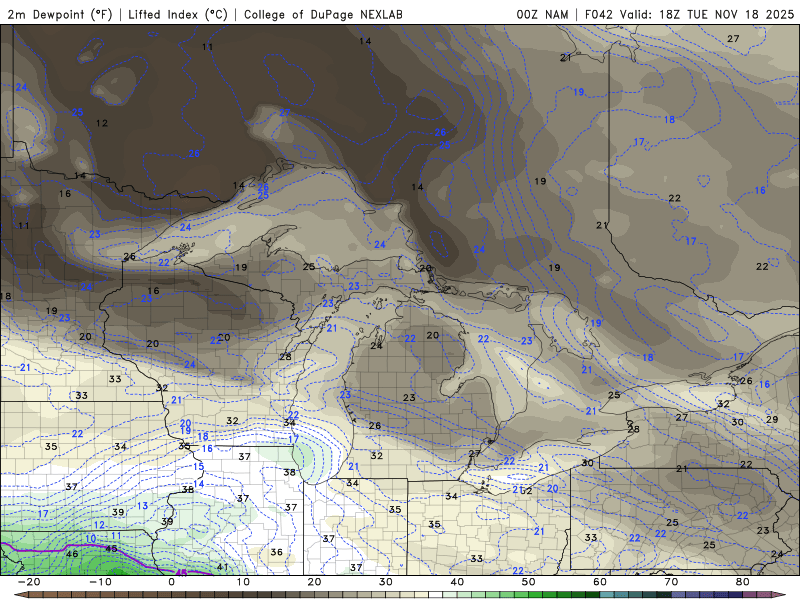Viewport: 800px width, 600px height.
Task: Click the "80" color scale label
Action: point(743,582)
